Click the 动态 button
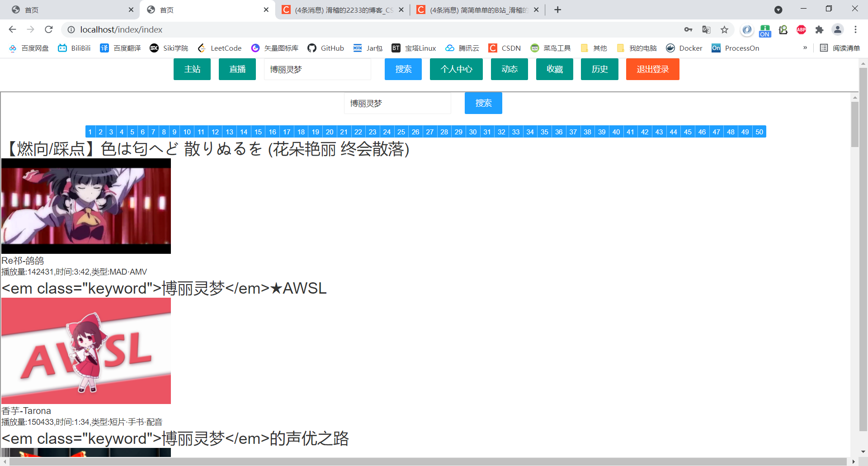Screen dimensions: 868x466 click(x=509, y=69)
